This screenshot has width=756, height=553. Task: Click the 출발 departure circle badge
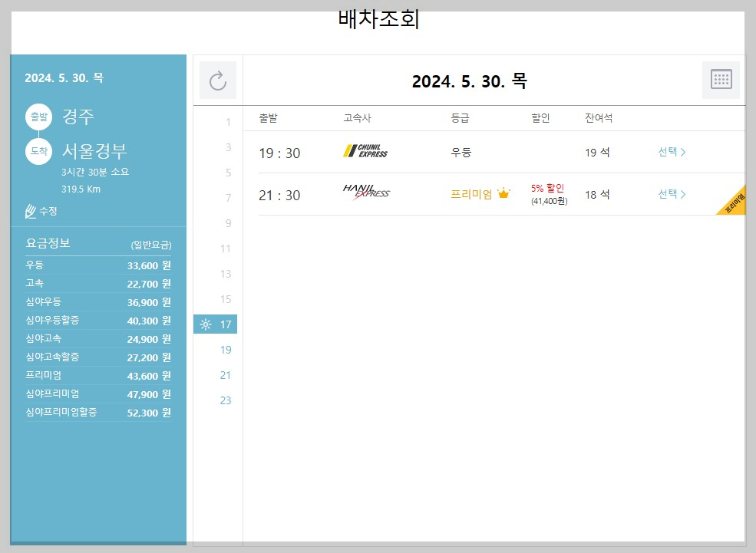[38, 117]
